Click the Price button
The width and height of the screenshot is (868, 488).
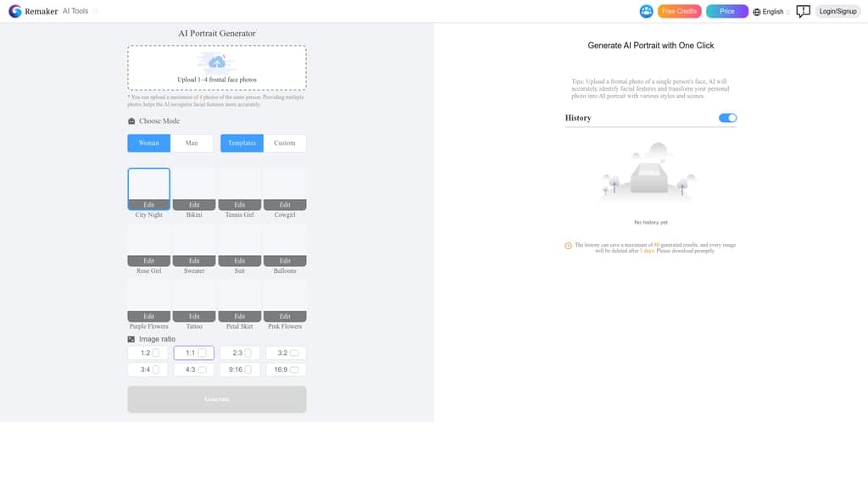tap(727, 11)
